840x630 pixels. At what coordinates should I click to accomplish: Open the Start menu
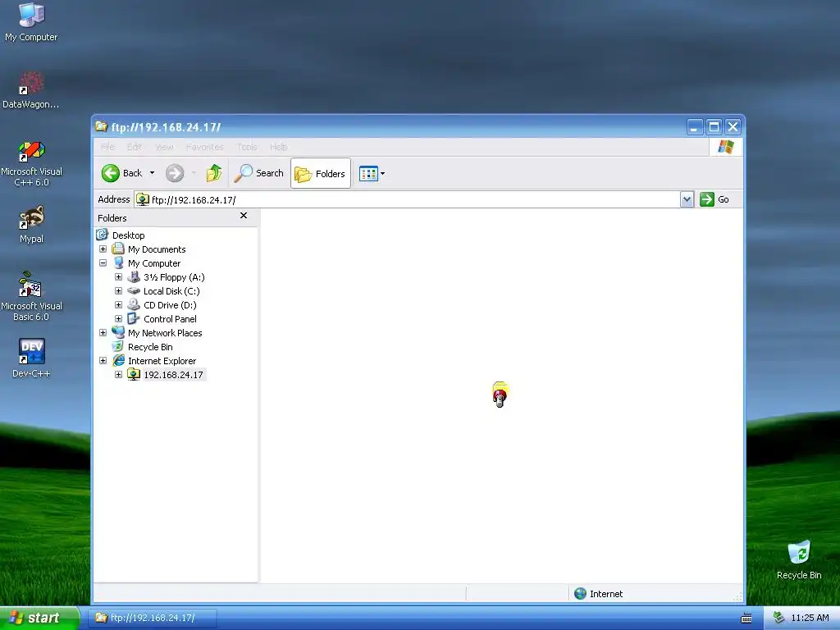[x=39, y=618]
